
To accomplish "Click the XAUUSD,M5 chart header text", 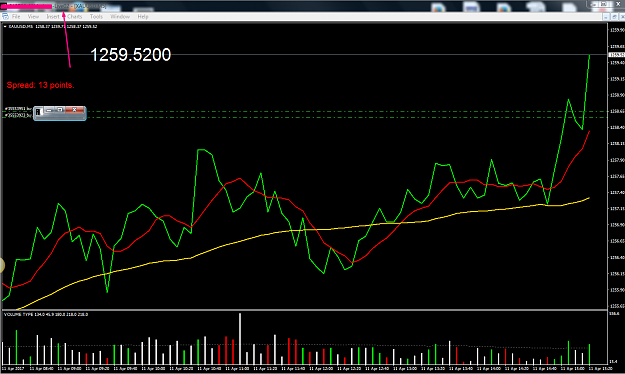I will coord(53,26).
